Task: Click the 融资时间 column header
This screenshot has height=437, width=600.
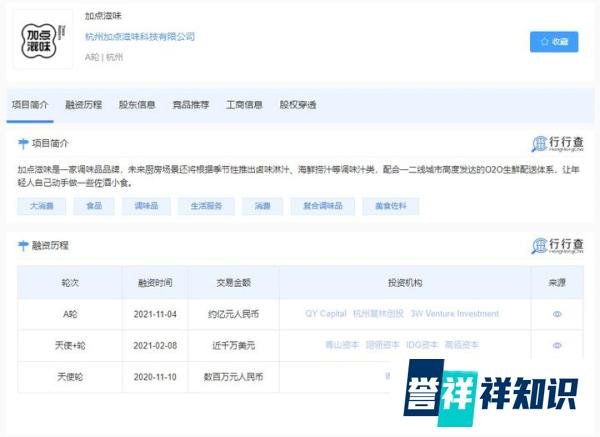Action: pyautogui.click(x=155, y=283)
